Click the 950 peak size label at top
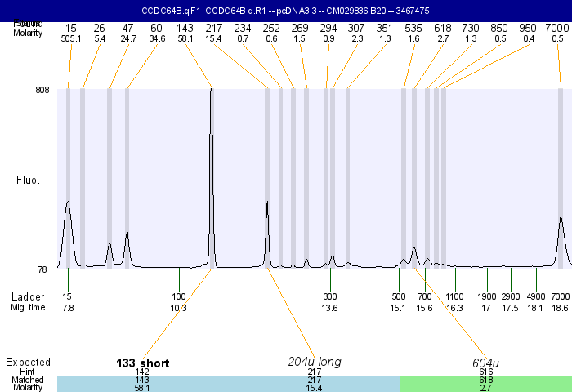This screenshot has height=392, width=572. click(x=529, y=28)
